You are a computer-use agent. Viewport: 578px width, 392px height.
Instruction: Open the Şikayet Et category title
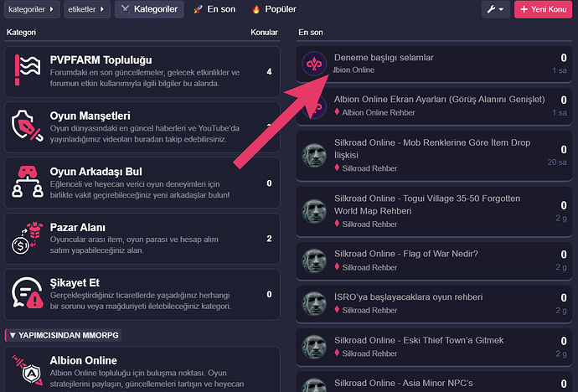[75, 282]
